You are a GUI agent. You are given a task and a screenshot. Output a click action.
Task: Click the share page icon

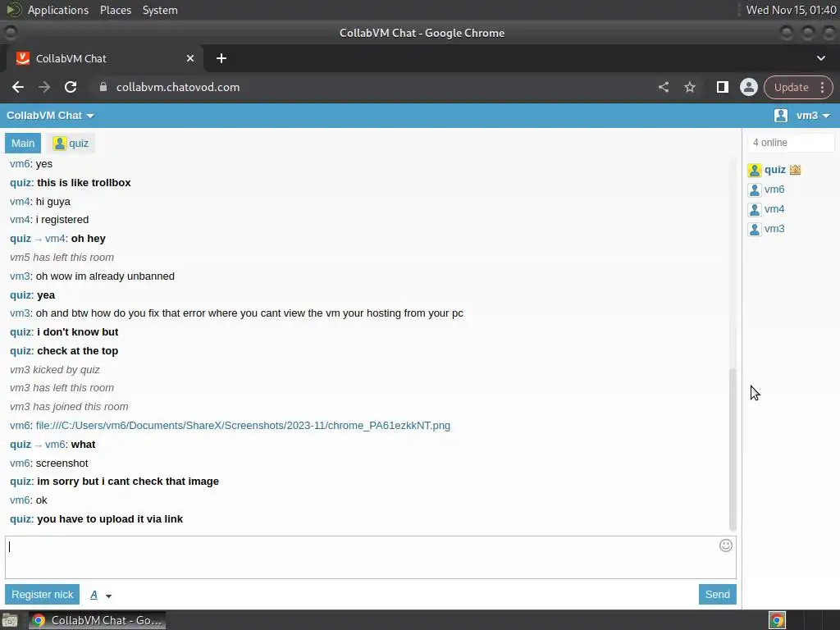click(663, 87)
